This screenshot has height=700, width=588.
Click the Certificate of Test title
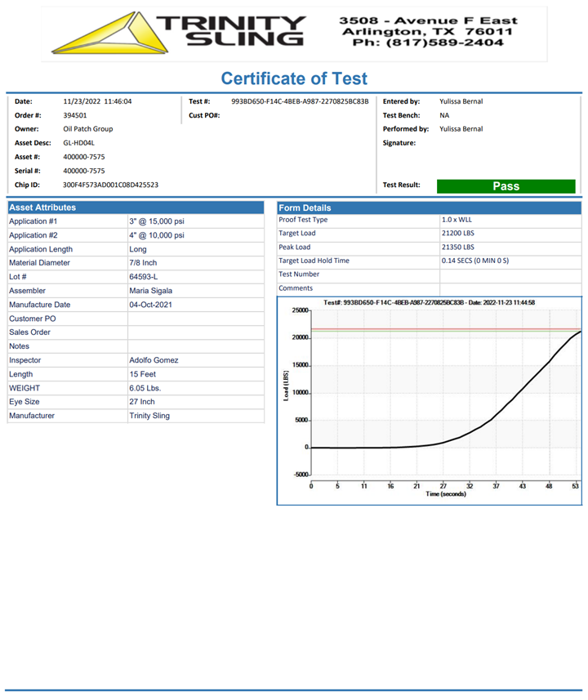tap(294, 79)
